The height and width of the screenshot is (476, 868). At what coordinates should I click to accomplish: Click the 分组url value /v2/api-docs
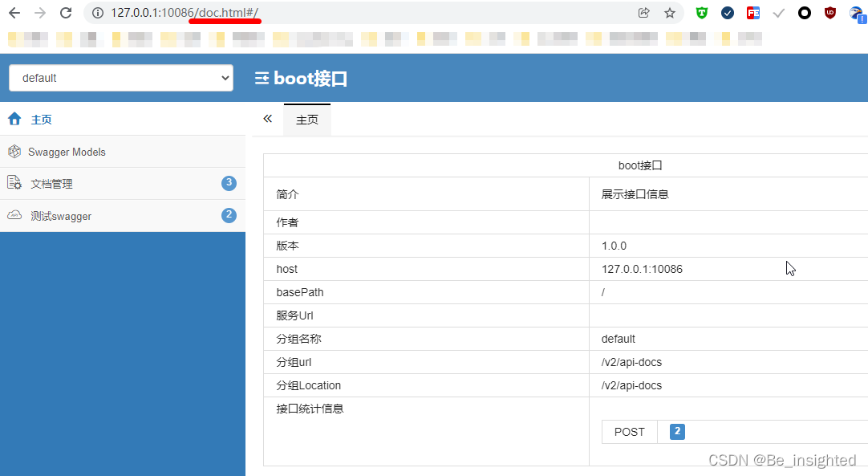tap(631, 362)
